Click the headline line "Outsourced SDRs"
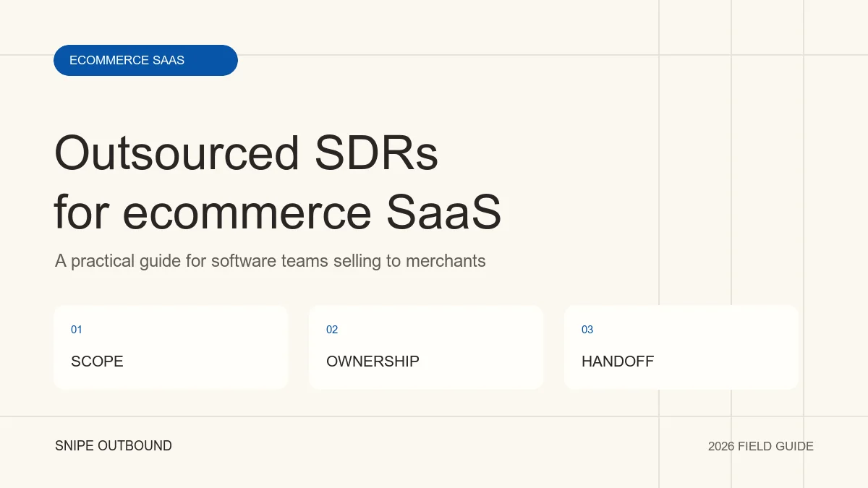The width and height of the screenshot is (868, 488). [x=246, y=153]
